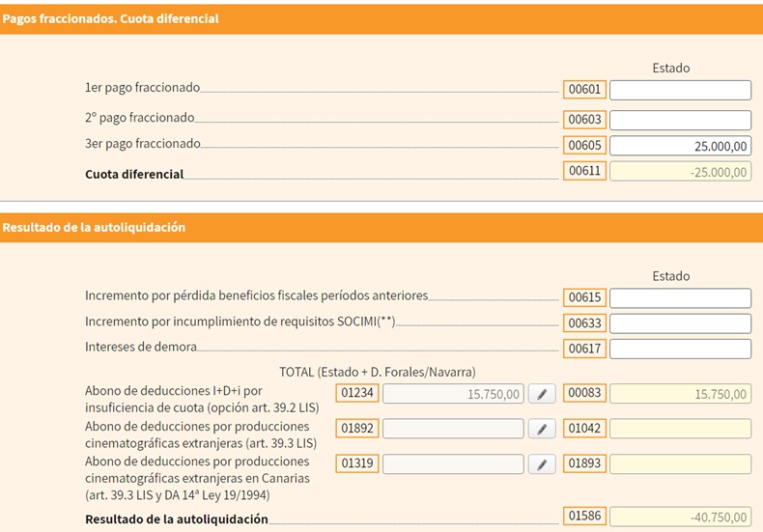The image size is (763, 532).
Task: Click 'Incremento por incumplimiento de requisitos SOCIMI(**)' label
Action: 240,322
